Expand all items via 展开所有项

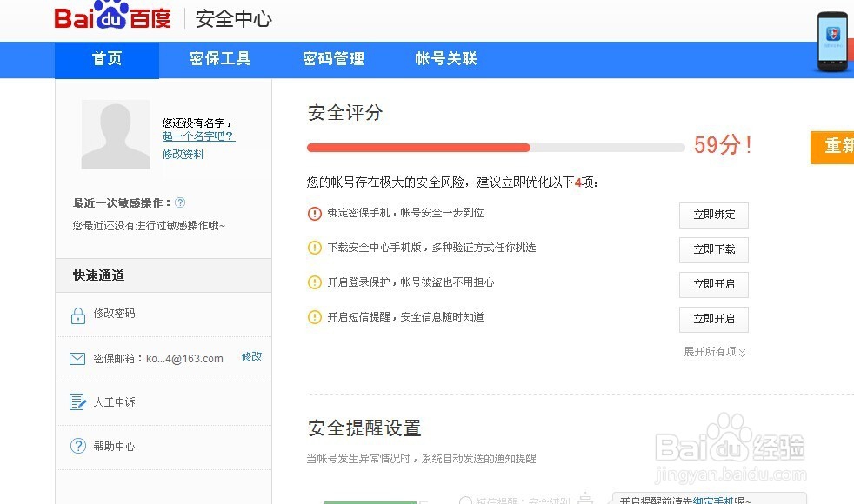tap(715, 352)
